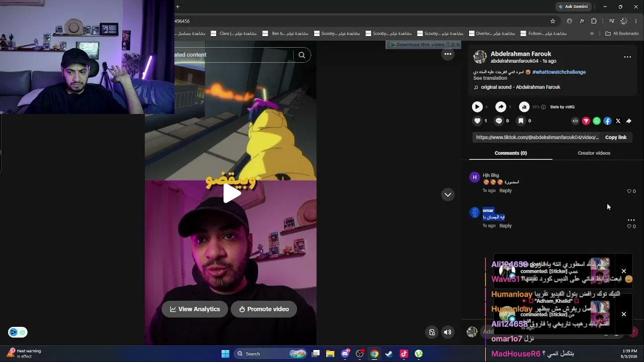Open more share options arrow
This screenshot has width=644, height=362.
tap(629, 121)
